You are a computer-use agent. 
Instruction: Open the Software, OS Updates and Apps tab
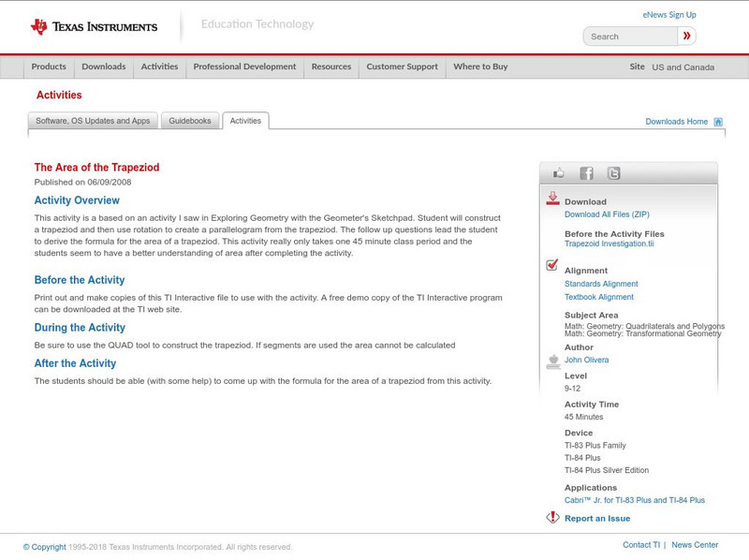(93, 120)
